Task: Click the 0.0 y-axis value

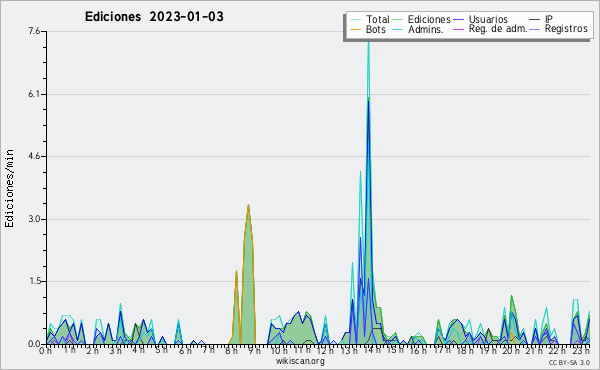Action: coord(34,344)
